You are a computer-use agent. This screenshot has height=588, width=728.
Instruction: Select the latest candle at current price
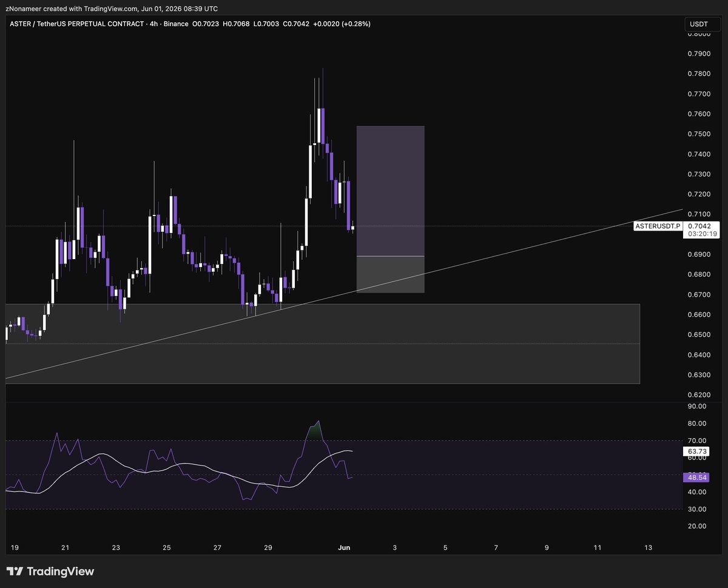point(353,228)
